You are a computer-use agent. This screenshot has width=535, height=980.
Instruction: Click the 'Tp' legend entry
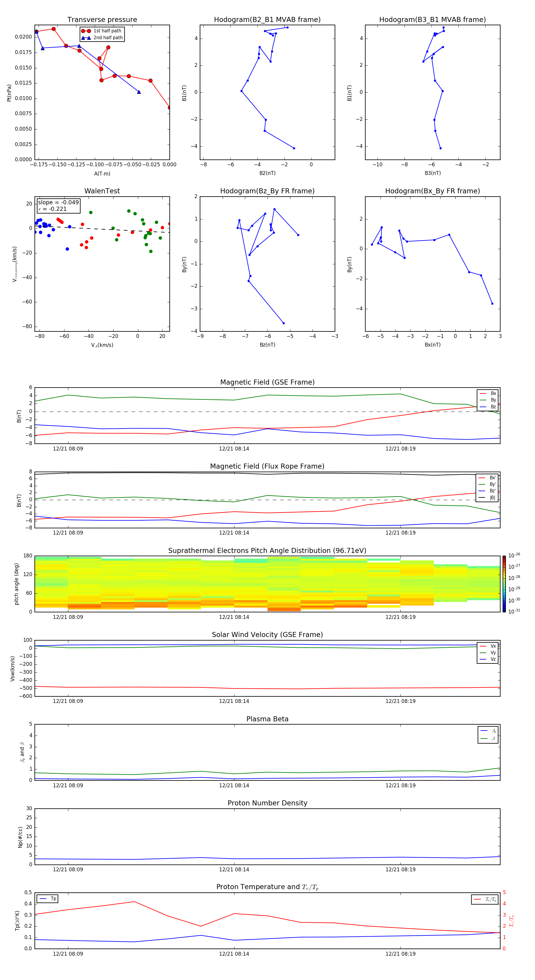pos(48,899)
